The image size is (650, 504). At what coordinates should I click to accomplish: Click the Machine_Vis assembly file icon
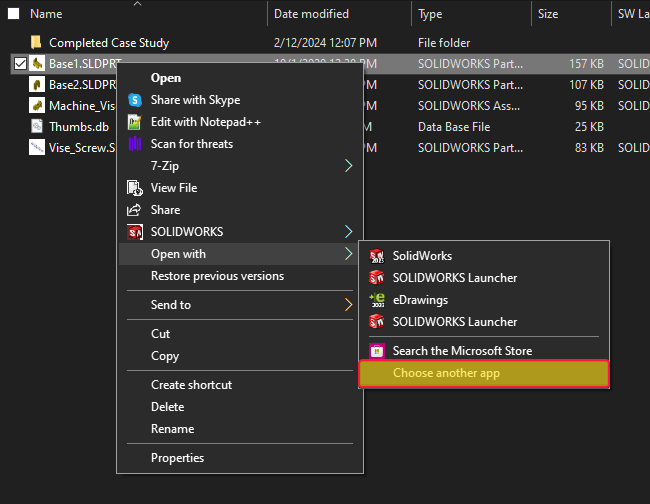37,105
